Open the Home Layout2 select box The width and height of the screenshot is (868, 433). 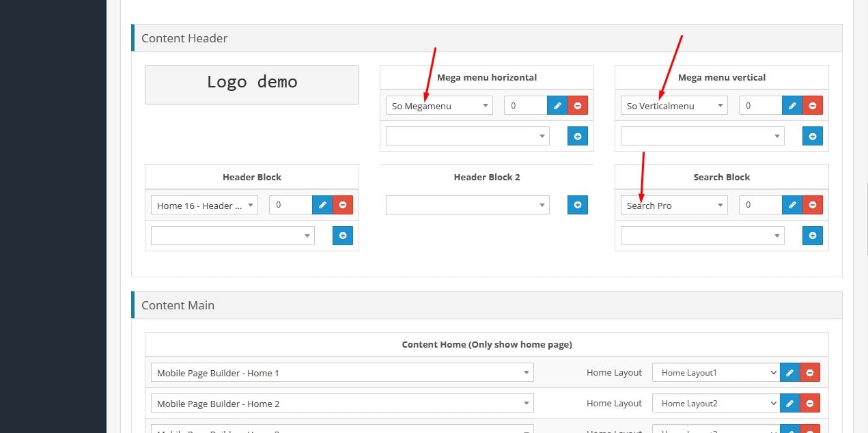[x=716, y=403]
